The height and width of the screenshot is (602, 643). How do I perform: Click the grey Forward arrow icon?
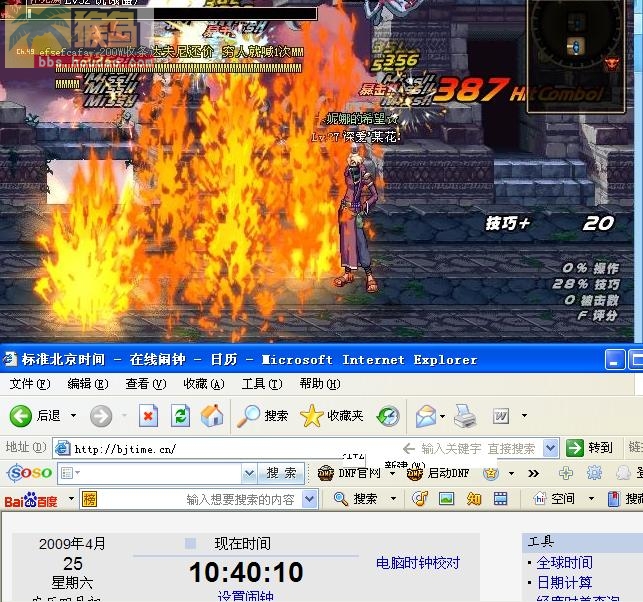101,416
